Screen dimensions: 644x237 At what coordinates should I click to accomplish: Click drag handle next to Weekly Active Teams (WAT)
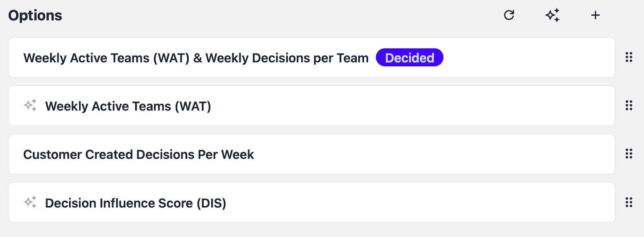tap(629, 106)
